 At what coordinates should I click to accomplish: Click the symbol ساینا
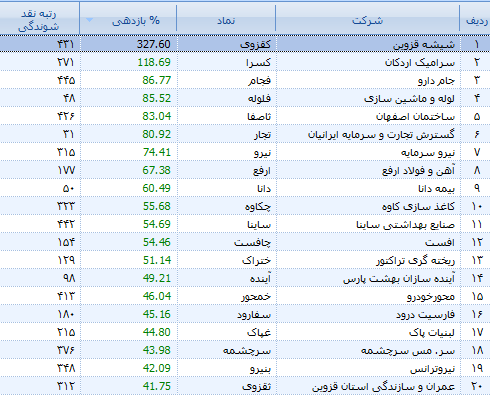(x=259, y=224)
